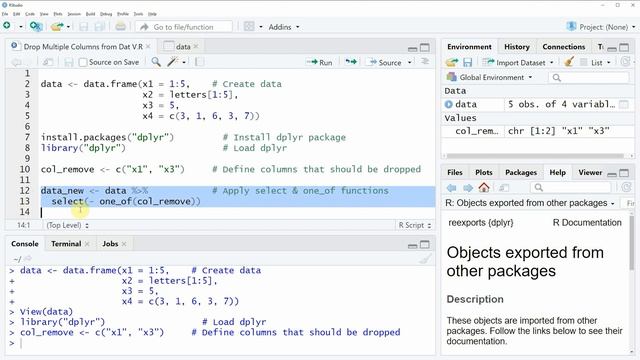The height and width of the screenshot is (360, 640).
Task: Switch to the History tab
Action: coord(517,47)
